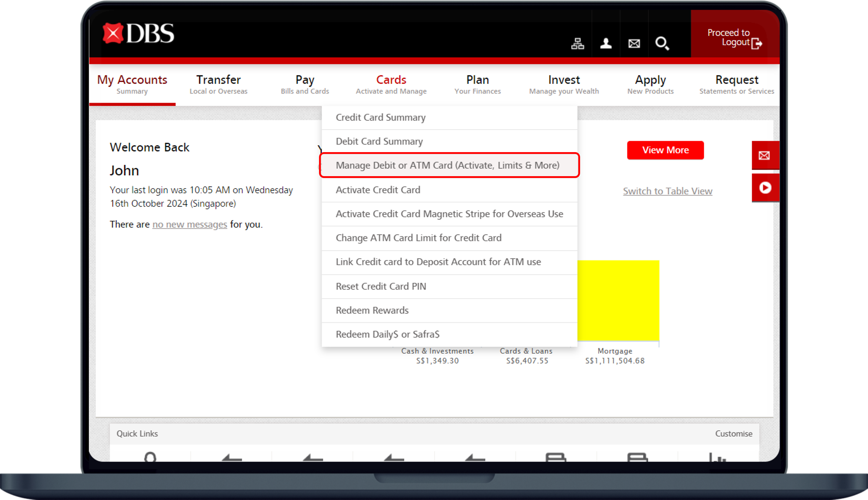Click the DBS logo
The height and width of the screenshot is (500, 868).
(x=138, y=33)
